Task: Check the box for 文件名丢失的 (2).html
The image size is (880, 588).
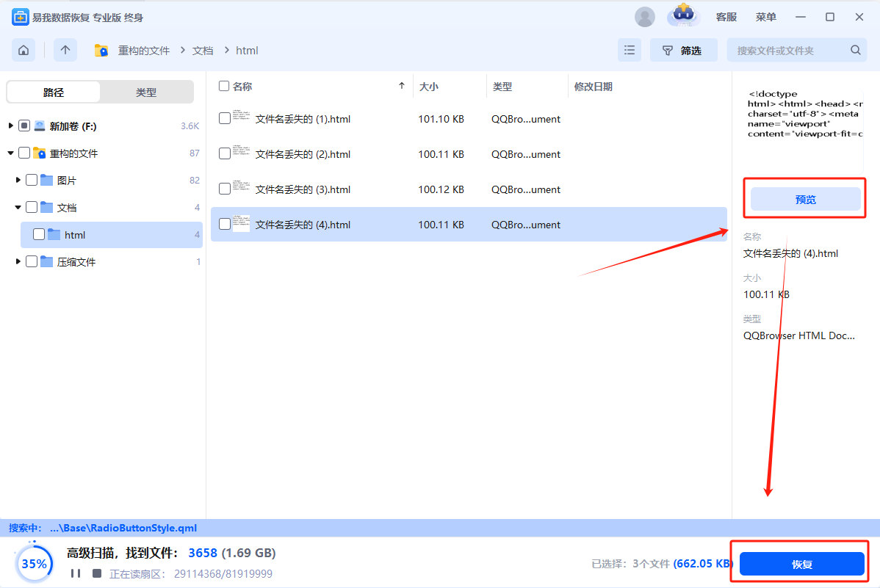Action: 225,153
